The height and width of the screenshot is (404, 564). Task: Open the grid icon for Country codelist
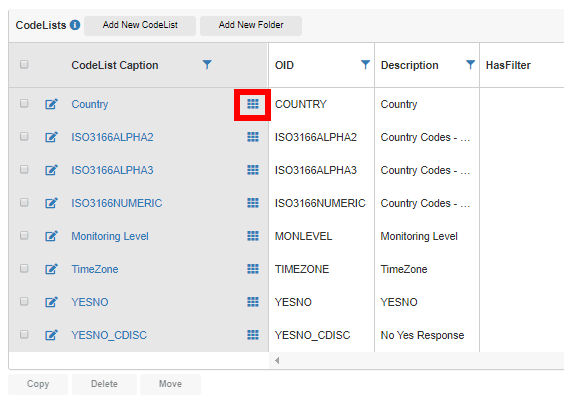(253, 104)
